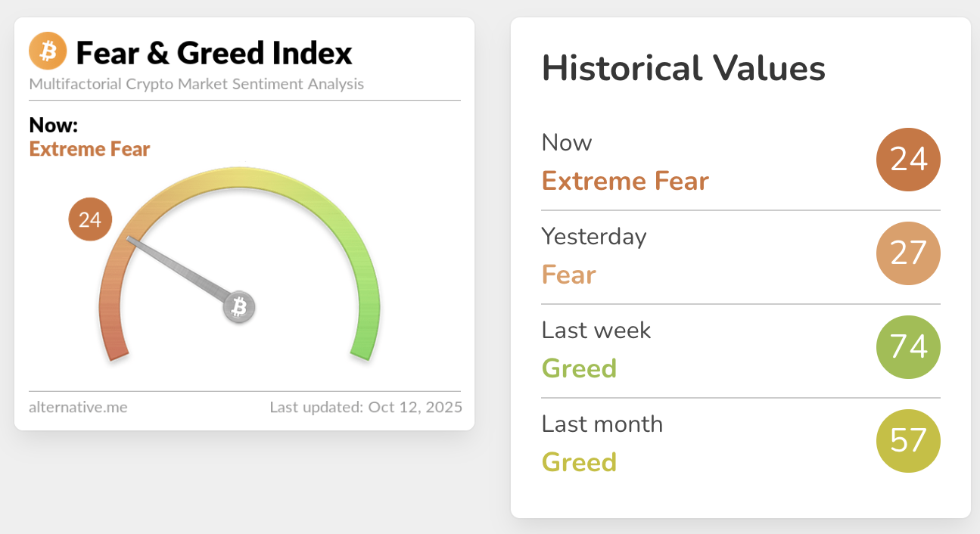Click the Fear & Greed Index title

[214, 53]
